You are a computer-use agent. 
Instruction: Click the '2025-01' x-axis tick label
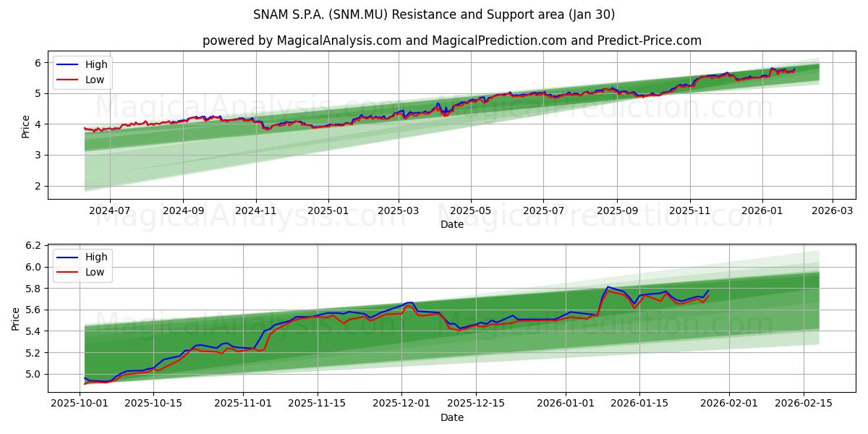(x=328, y=210)
